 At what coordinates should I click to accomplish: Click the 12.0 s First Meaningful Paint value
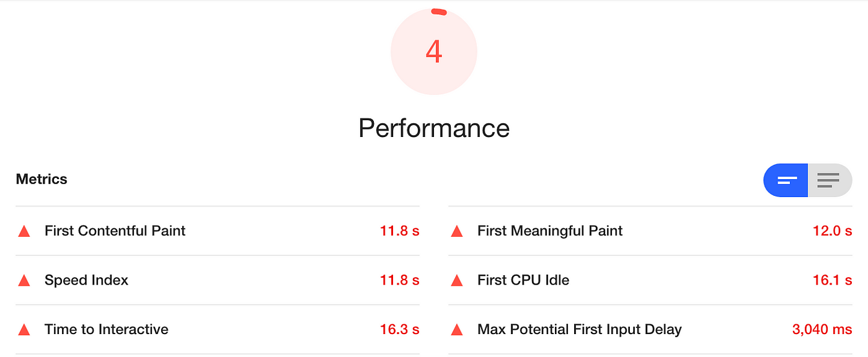coord(833,231)
